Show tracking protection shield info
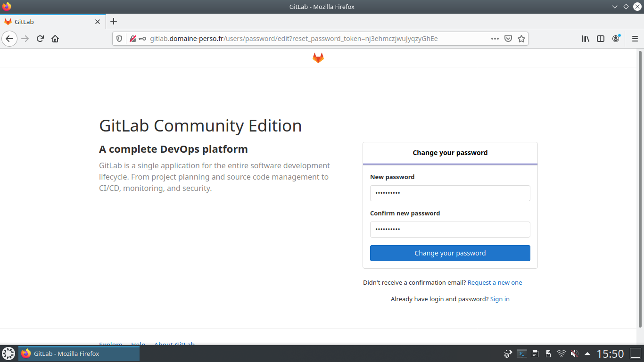This screenshot has width=644, height=362. [119, 39]
